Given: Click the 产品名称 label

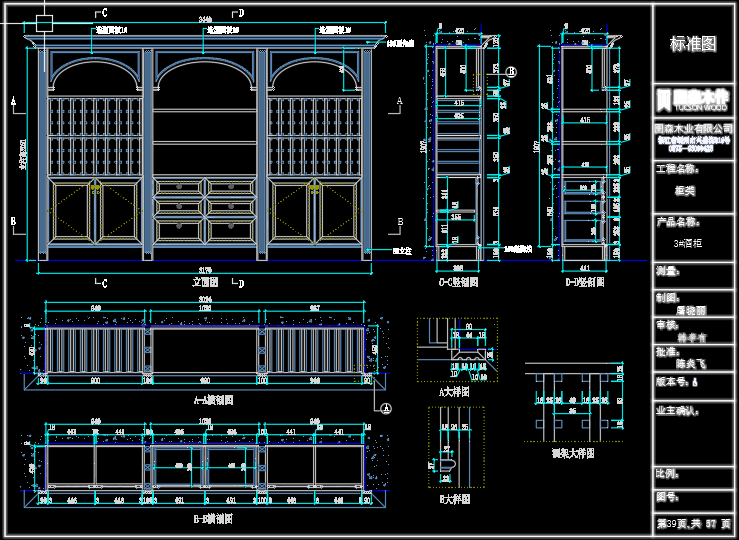Looking at the screenshot, I should tap(678, 222).
